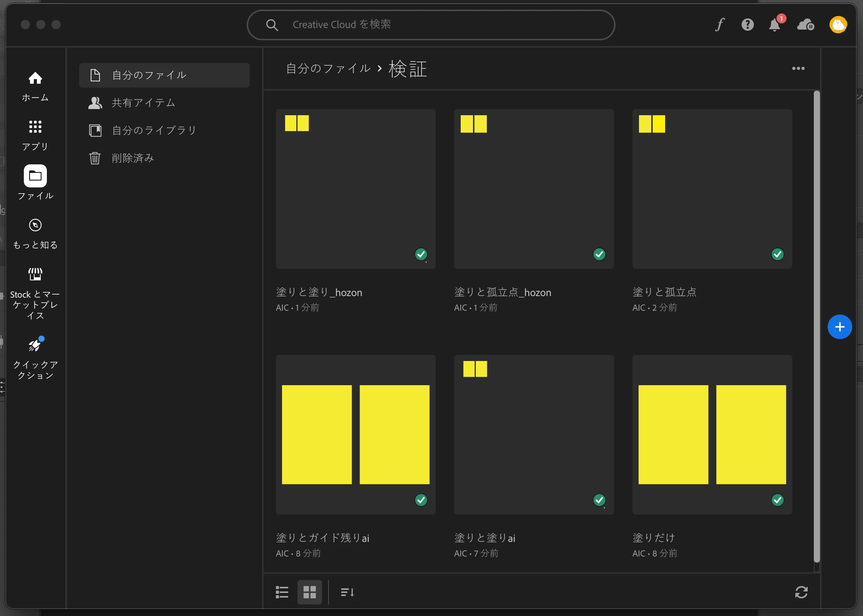The width and height of the screenshot is (863, 616).
Task: Open Stock とマーケットプレイス
Action: [x=35, y=294]
